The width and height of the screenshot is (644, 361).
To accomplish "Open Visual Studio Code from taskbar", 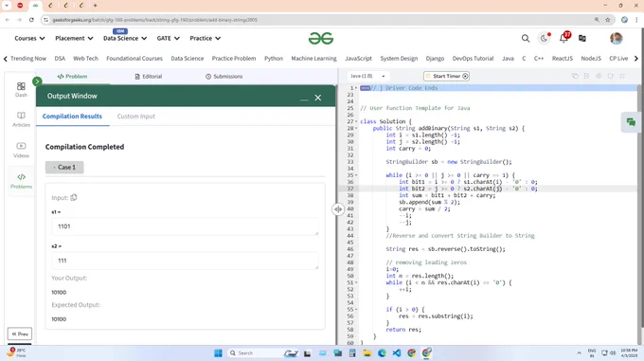I will tap(396, 353).
